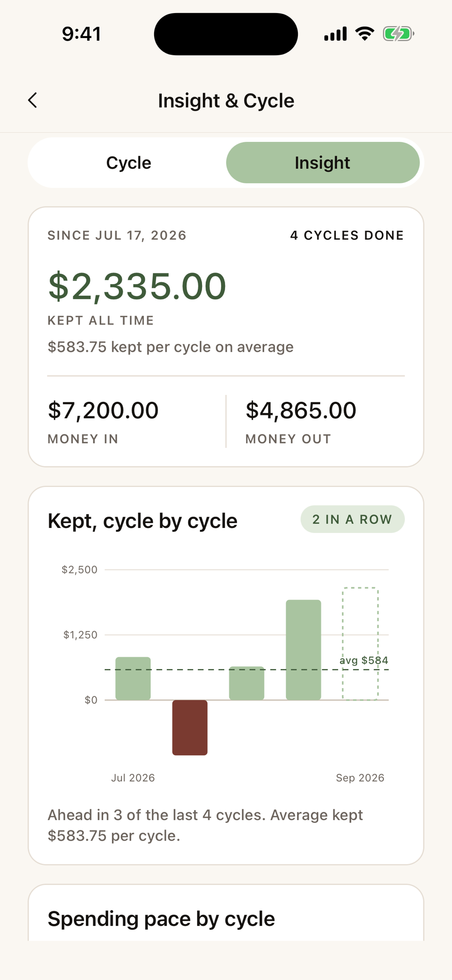Tap the Kept, cycle by cycle heading
This screenshot has width=452, height=980.
coord(142,521)
